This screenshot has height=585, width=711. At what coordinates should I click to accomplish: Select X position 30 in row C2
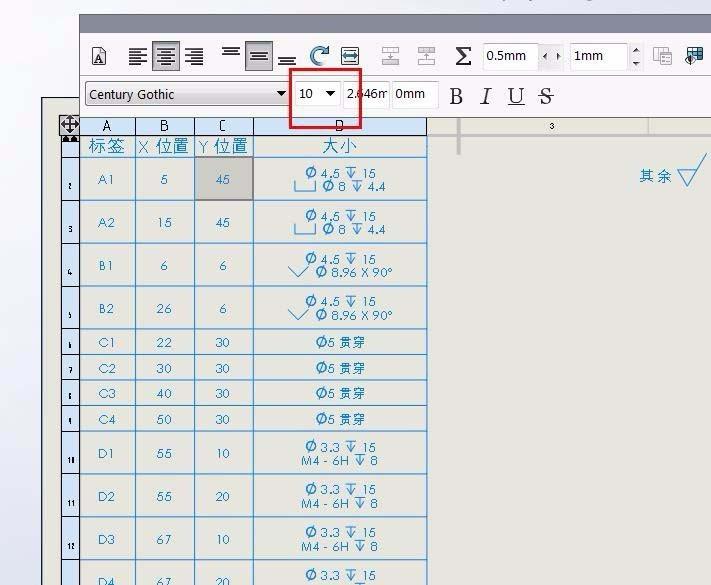click(165, 368)
